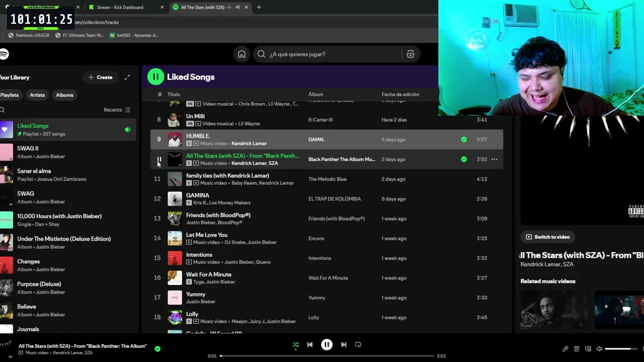The height and width of the screenshot is (362, 644).
Task: Open the bet365 bookmark
Action: (x=134, y=36)
